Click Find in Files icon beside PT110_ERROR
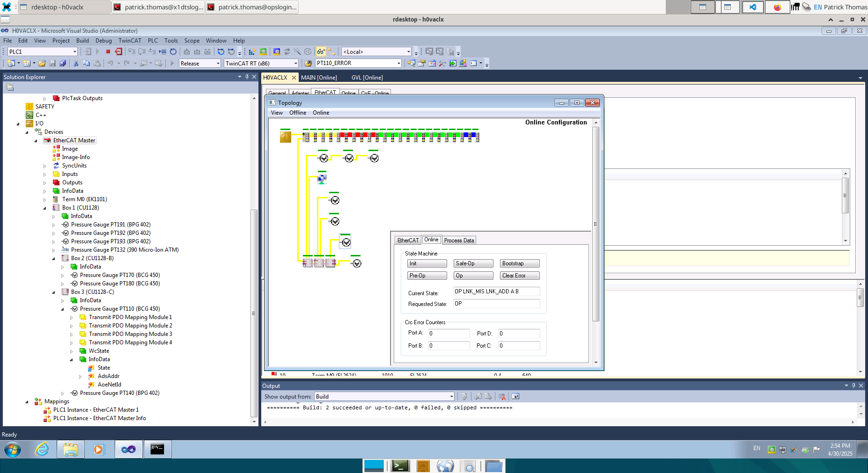868x473 pixels. coord(308,63)
